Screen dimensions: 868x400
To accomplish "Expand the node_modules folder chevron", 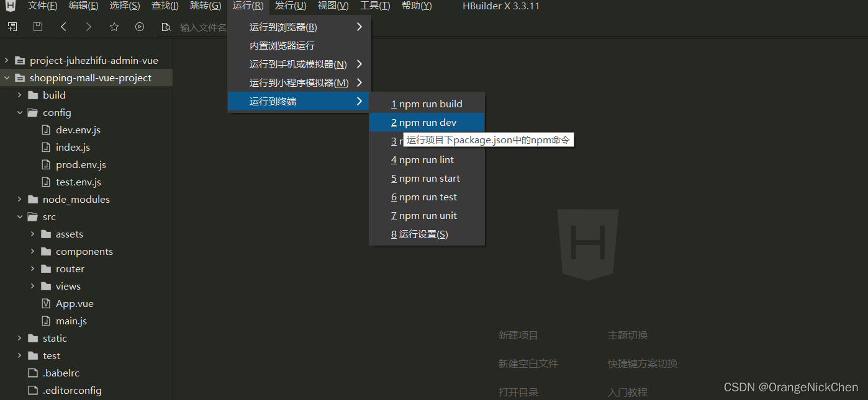I will click(x=19, y=200).
